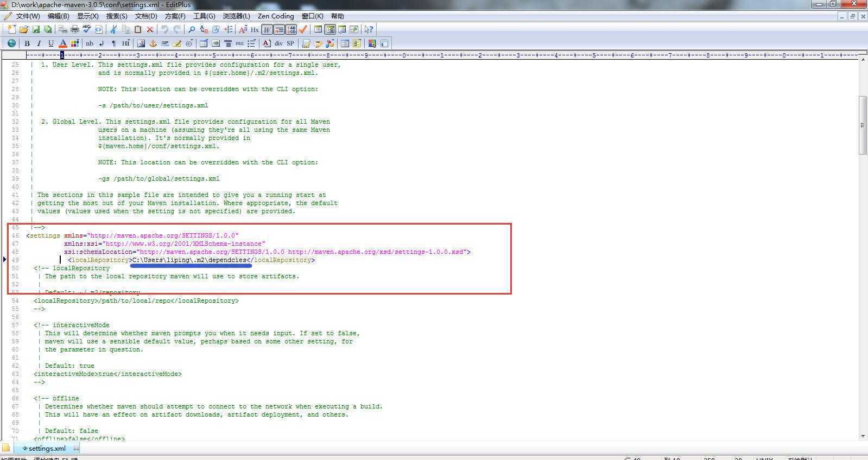Image resolution: width=868 pixels, height=460 pixels.
Task: Open a file with the folder icon
Action: pyautogui.click(x=24, y=29)
